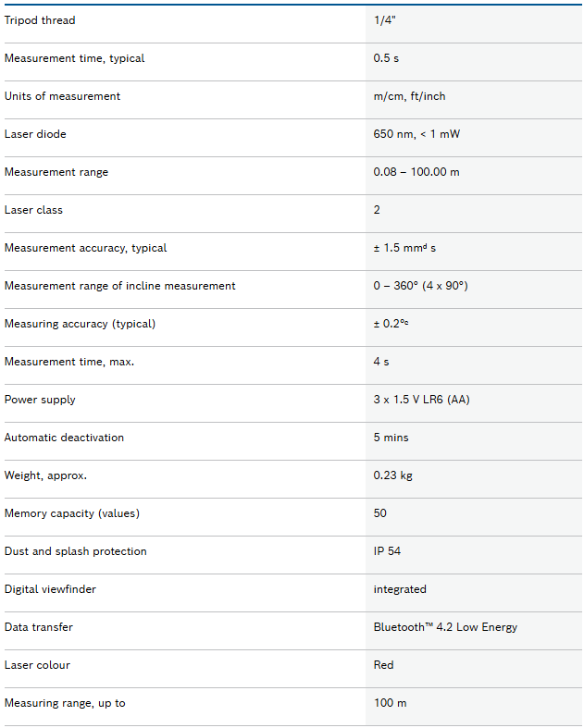Viewport: 584px width, 728px height.
Task: Select the IP 54 protection value
Action: [387, 551]
